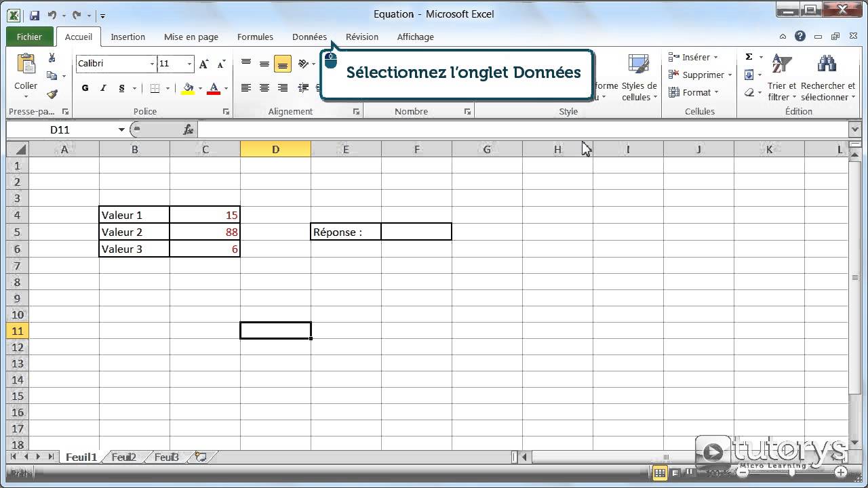Click the Save floppy icon in quick access
The width and height of the screenshot is (868, 488).
tap(35, 14)
